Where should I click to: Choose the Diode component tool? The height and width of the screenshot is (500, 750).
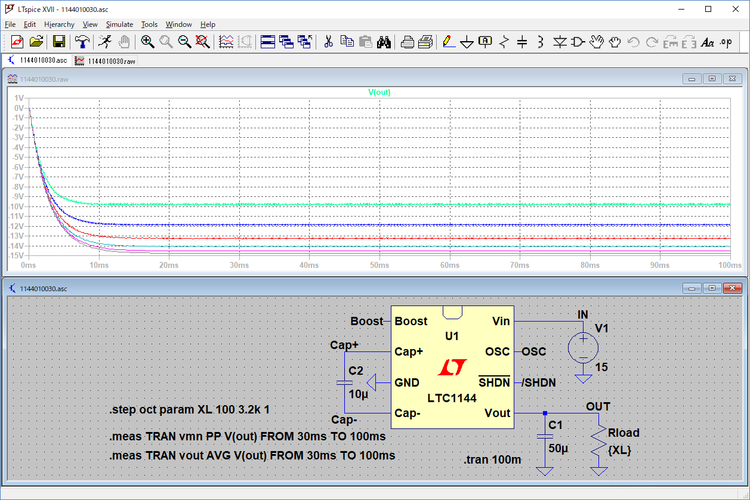(x=560, y=42)
